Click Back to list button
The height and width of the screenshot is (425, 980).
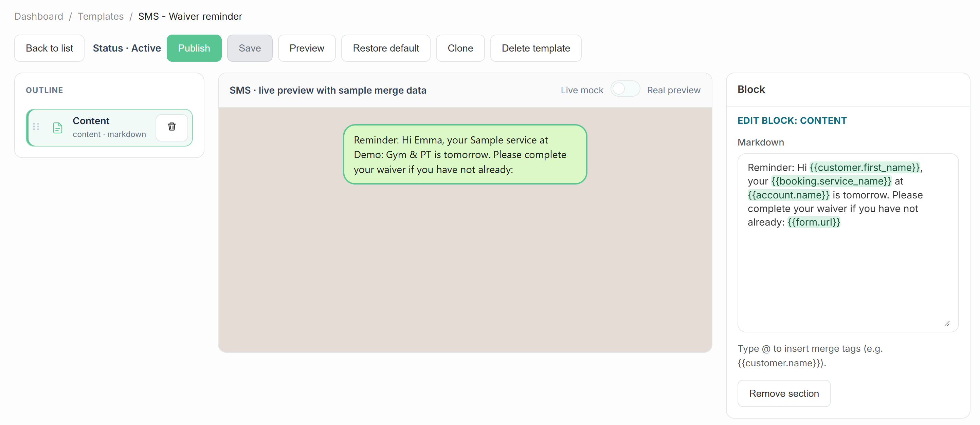[50, 48]
